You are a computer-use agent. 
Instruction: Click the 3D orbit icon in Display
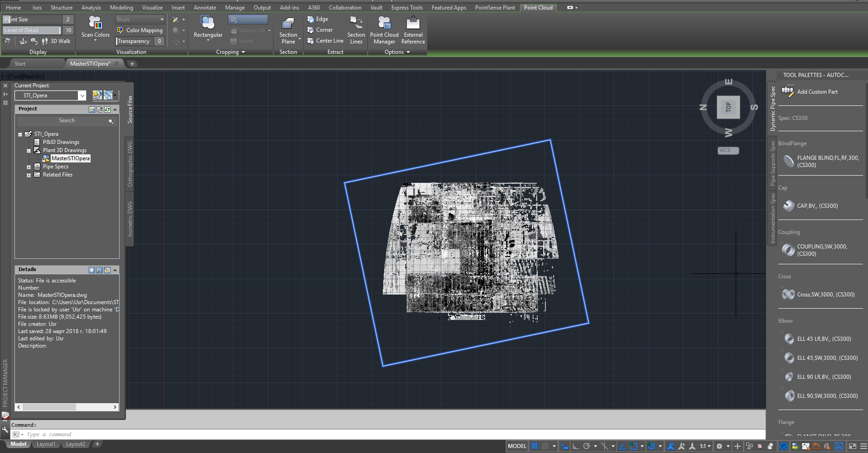pyautogui.click(x=23, y=41)
